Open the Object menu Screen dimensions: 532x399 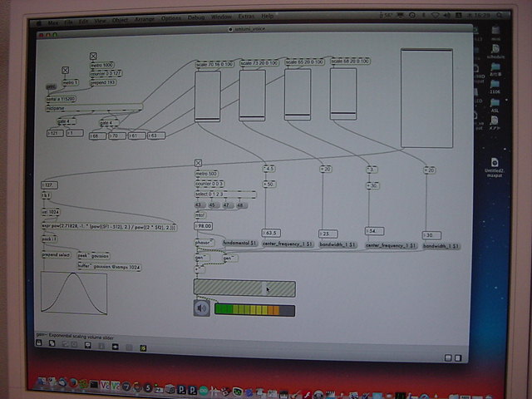click(x=120, y=20)
